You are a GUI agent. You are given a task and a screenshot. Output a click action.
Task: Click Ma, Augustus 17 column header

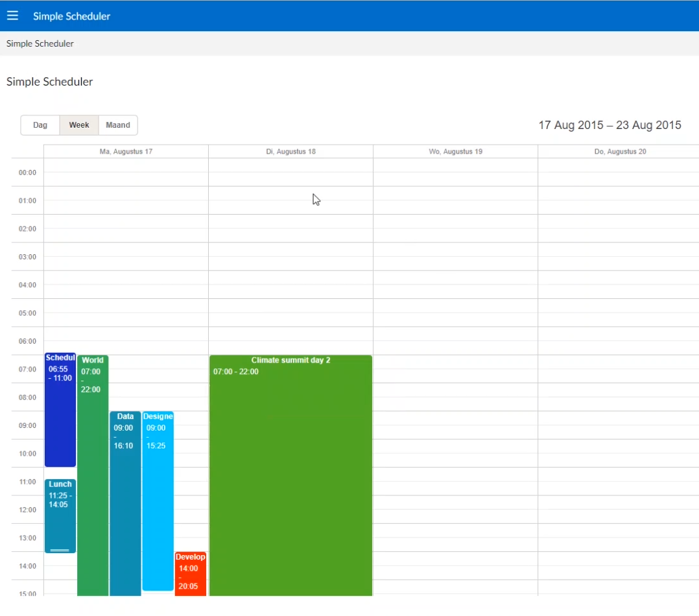(x=126, y=152)
